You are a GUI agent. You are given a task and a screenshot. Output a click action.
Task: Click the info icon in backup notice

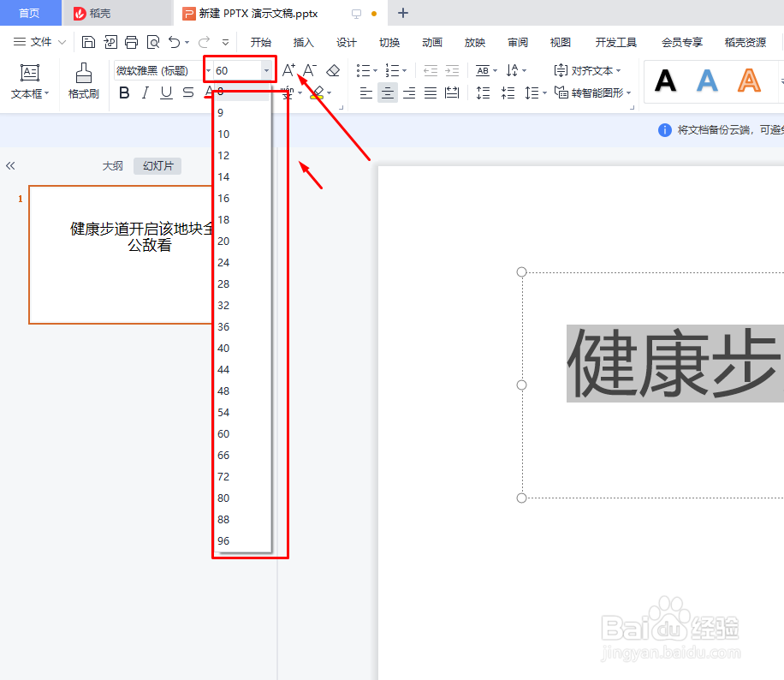coord(664,130)
